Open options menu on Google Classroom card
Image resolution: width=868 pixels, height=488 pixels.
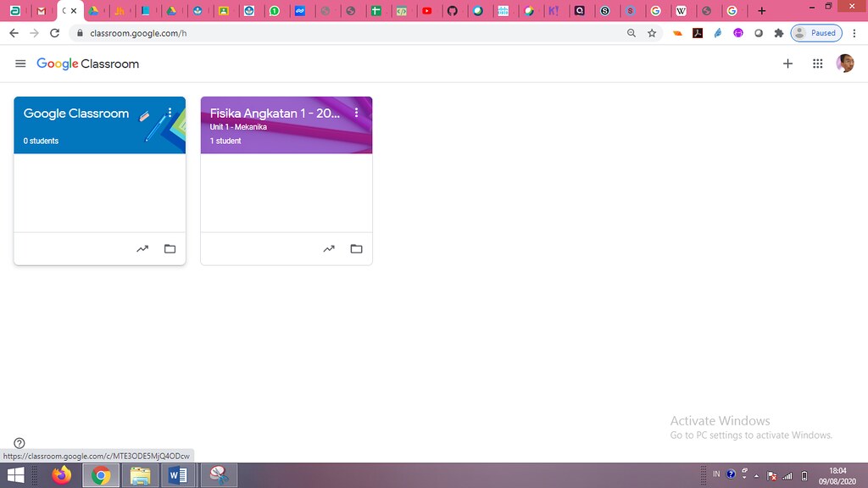[x=170, y=113]
